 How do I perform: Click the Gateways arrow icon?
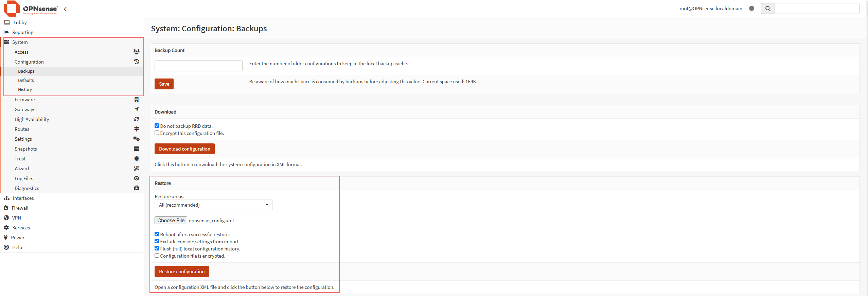tap(136, 109)
